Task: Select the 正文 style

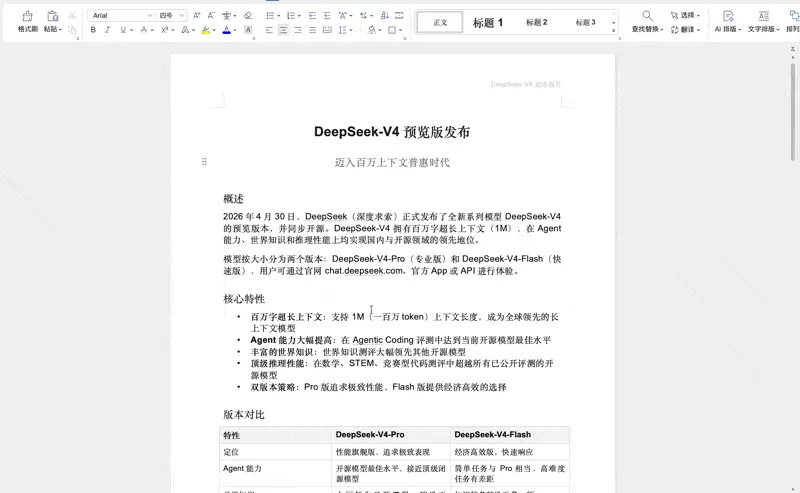Action: tap(440, 22)
